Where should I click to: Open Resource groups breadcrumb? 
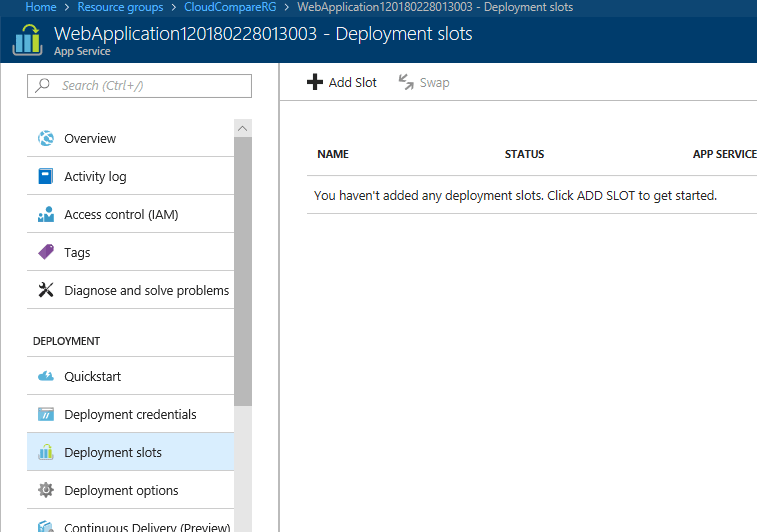click(120, 7)
